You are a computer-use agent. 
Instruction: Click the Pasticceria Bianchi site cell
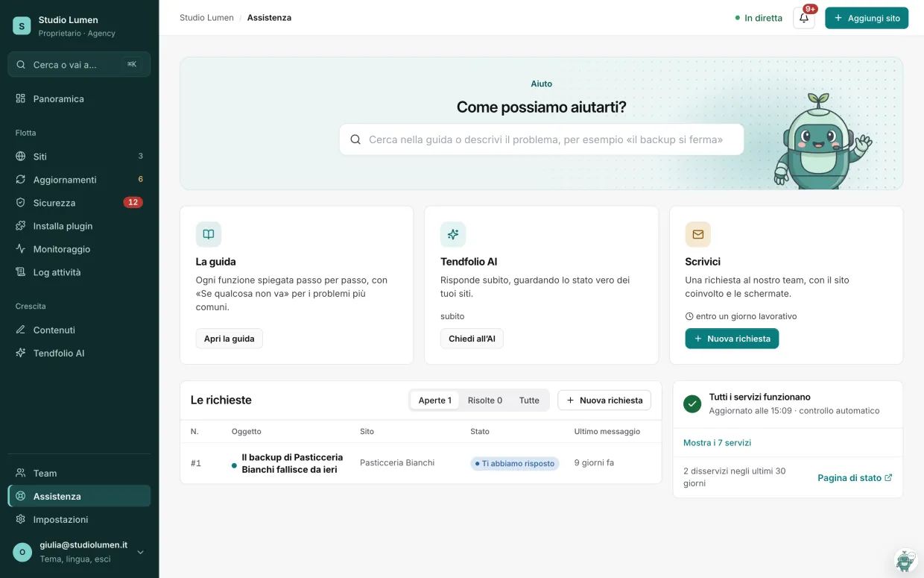click(397, 463)
